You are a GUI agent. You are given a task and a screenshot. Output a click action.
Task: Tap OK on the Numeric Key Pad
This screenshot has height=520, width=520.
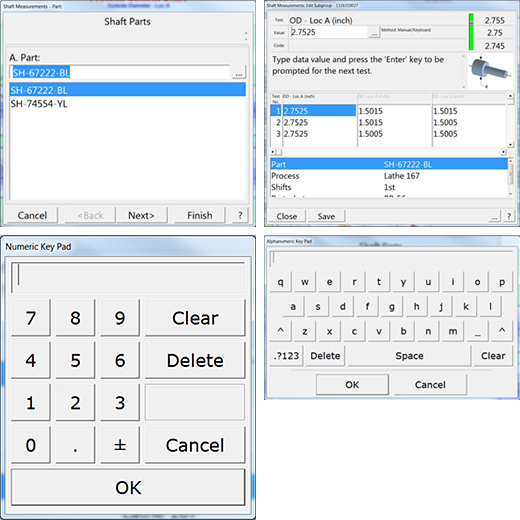pyautogui.click(x=128, y=487)
